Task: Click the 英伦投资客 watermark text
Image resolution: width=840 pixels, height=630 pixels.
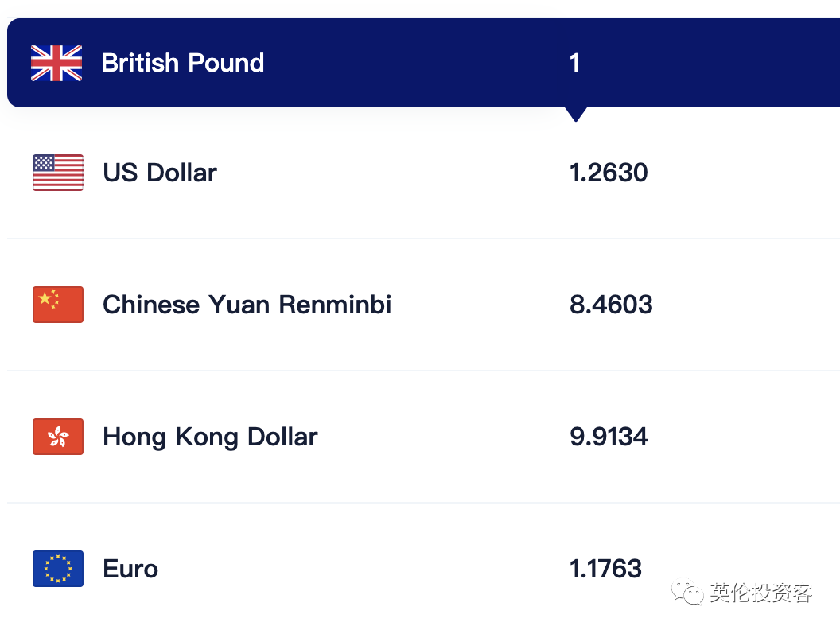Action: (x=761, y=593)
